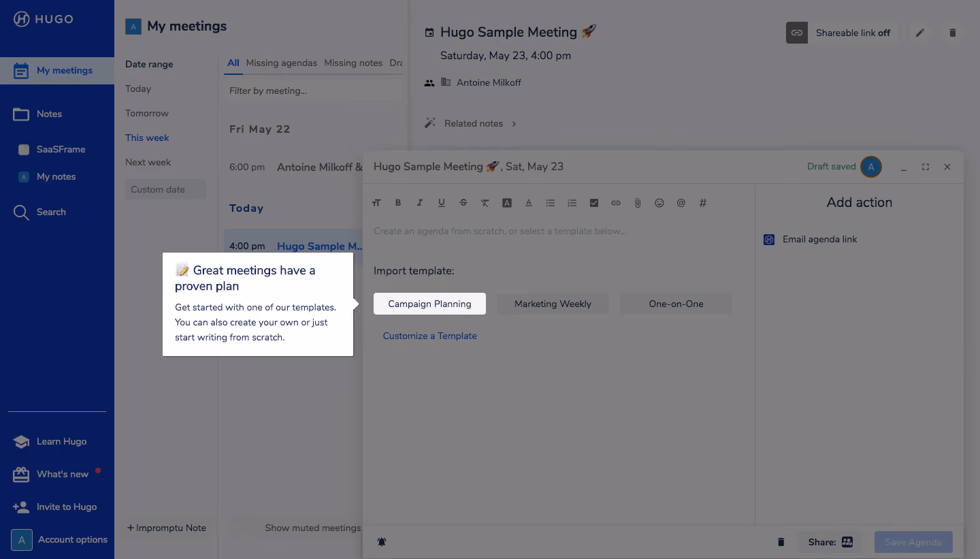The height and width of the screenshot is (559, 980).
Task: Import the Campaign Planning template
Action: [x=429, y=304]
